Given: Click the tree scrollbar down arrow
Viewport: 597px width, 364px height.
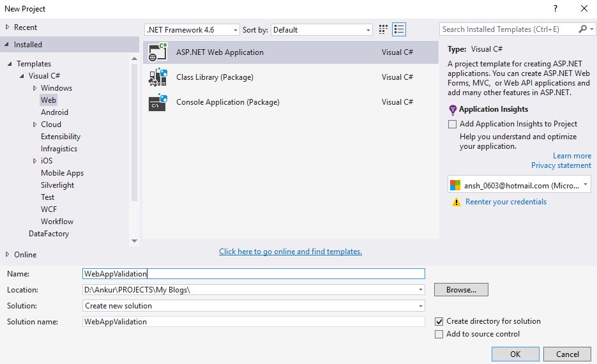Looking at the screenshot, I should tap(134, 241).
